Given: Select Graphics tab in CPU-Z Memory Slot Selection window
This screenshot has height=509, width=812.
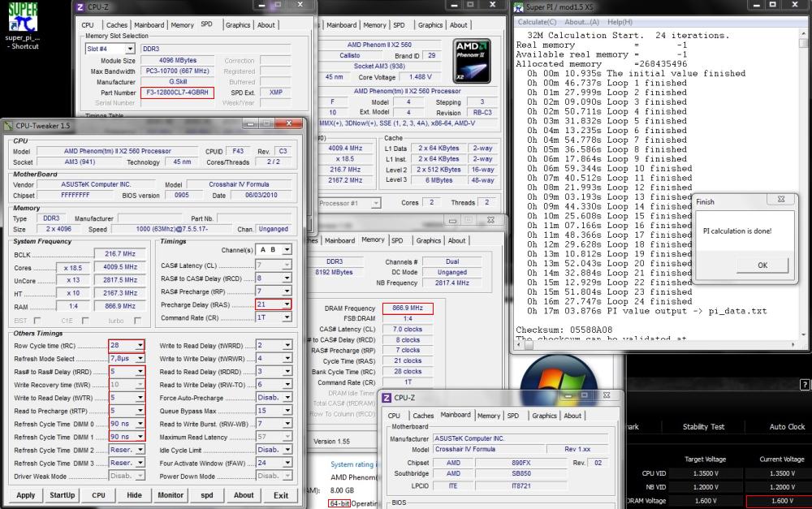Looking at the screenshot, I should (x=238, y=25).
